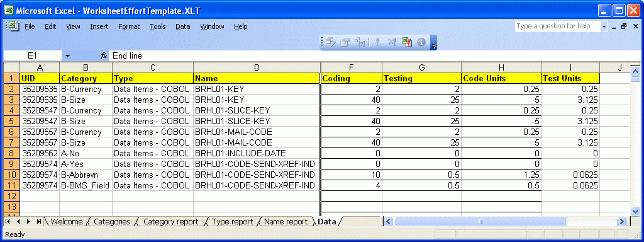Click the previous sheet tab navigation arrow

tap(18, 221)
